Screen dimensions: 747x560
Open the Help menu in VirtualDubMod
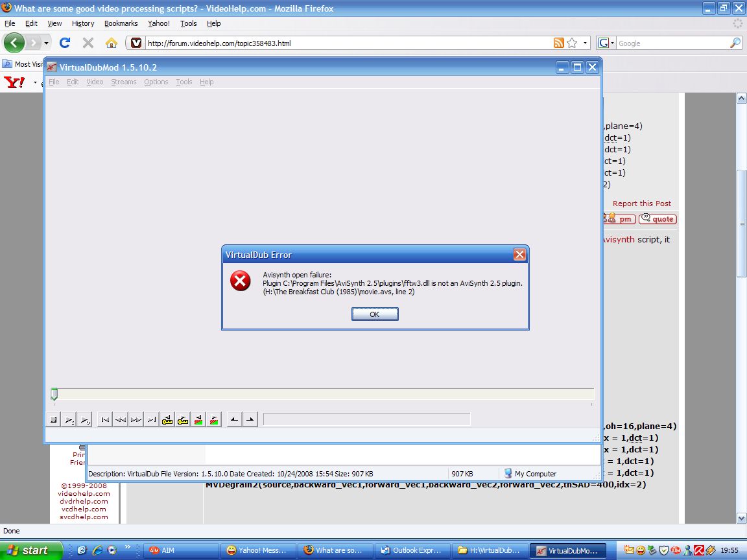click(x=207, y=82)
